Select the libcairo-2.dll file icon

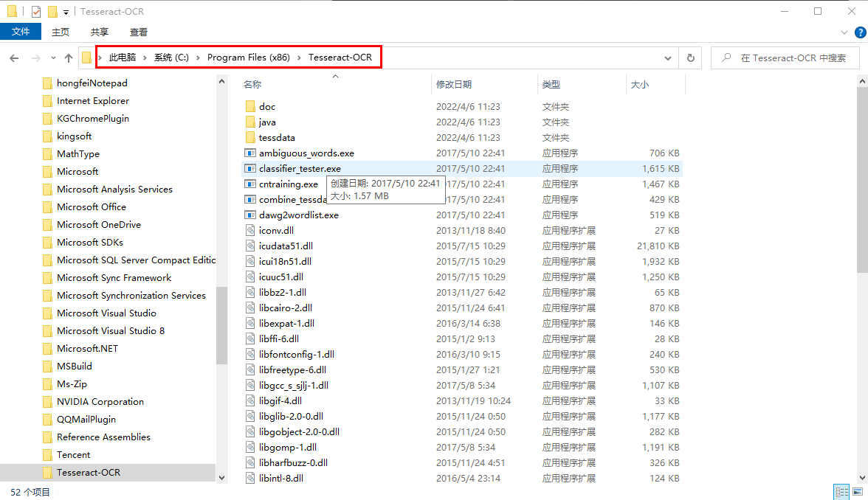click(x=250, y=308)
